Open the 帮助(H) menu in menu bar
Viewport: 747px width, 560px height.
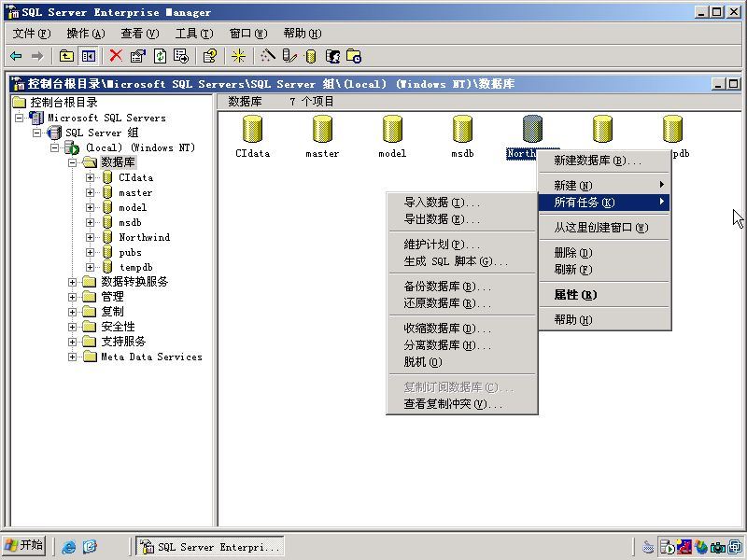click(x=302, y=34)
